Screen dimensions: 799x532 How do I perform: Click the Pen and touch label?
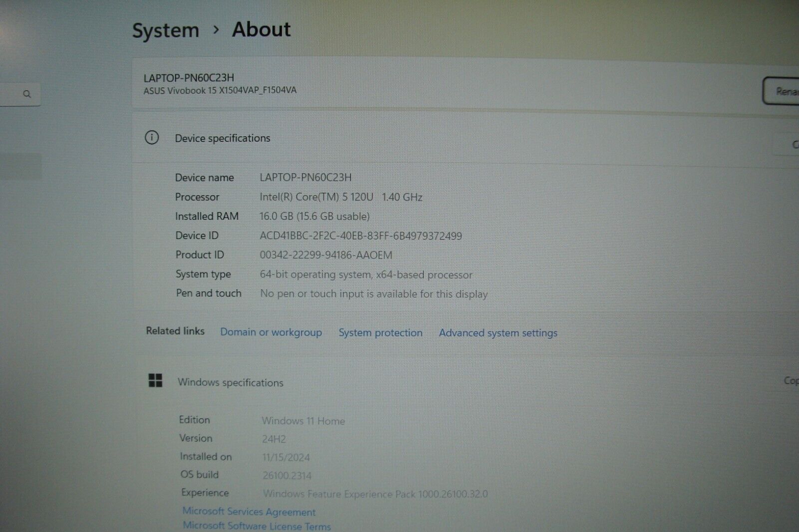209,293
